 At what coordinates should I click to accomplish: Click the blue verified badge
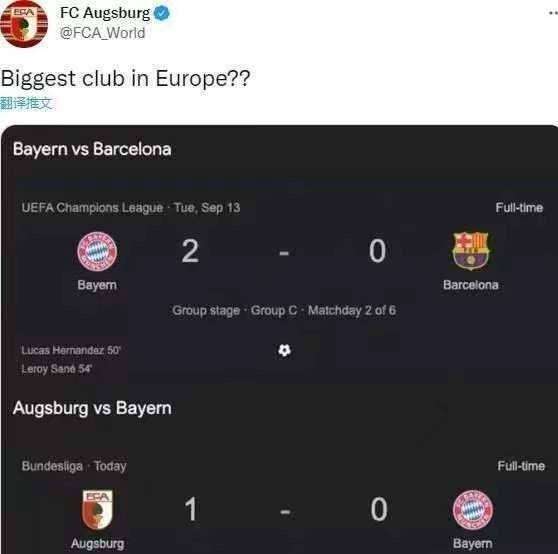pos(162,14)
